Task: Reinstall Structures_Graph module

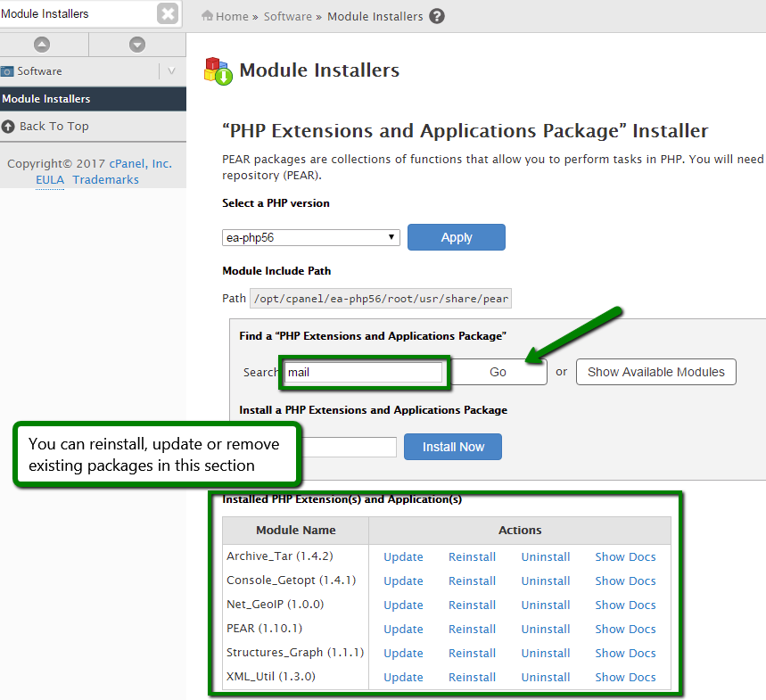Action: (x=472, y=653)
